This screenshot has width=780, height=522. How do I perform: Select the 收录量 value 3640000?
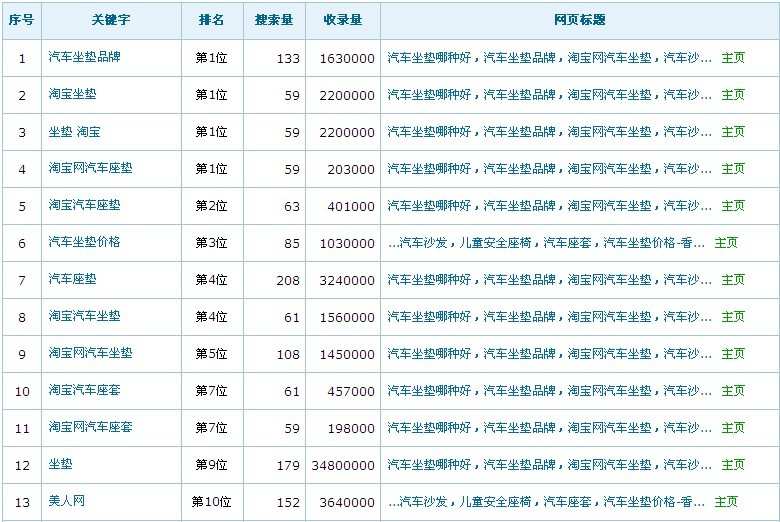pos(347,503)
